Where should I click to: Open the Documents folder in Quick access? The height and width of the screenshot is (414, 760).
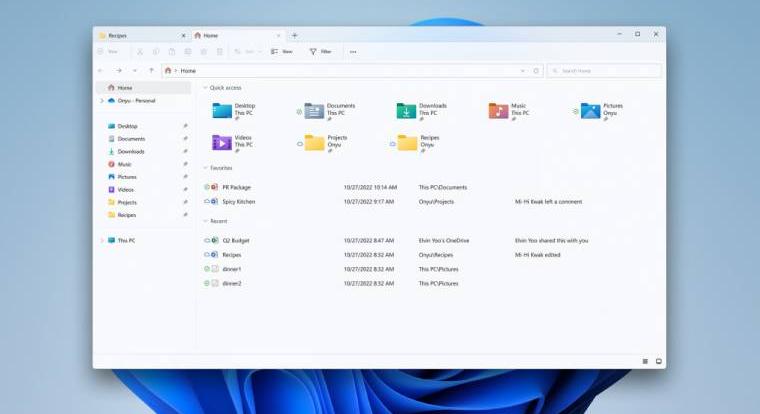[330, 111]
